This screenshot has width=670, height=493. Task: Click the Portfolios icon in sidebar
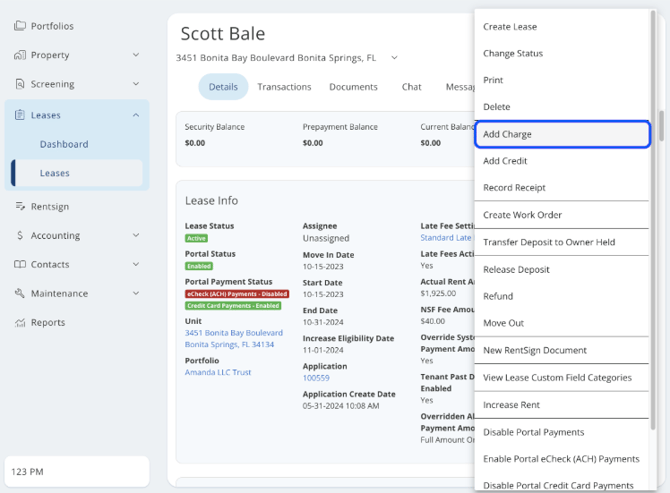click(20, 26)
